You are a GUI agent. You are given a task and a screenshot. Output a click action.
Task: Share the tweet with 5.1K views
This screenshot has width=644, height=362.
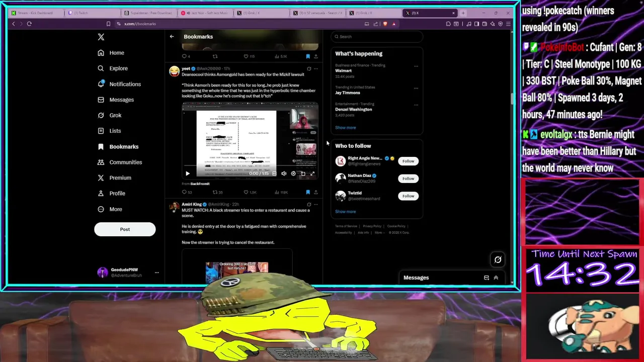pyautogui.click(x=316, y=56)
